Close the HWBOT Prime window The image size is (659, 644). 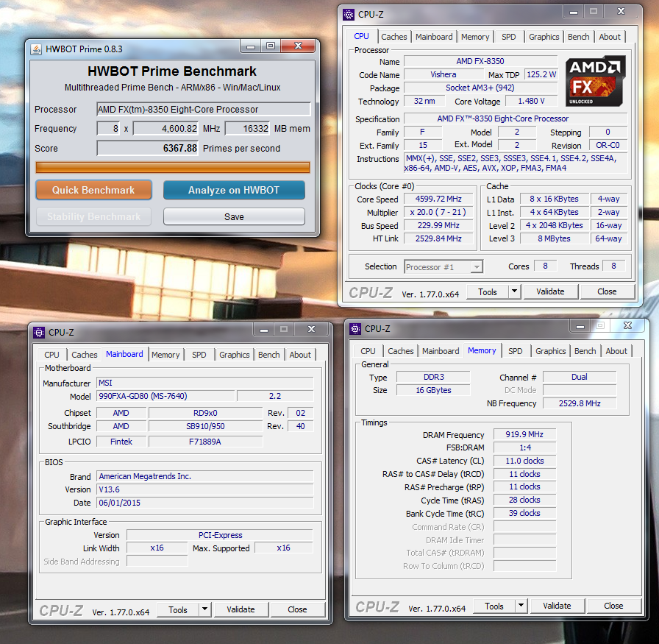[299, 46]
